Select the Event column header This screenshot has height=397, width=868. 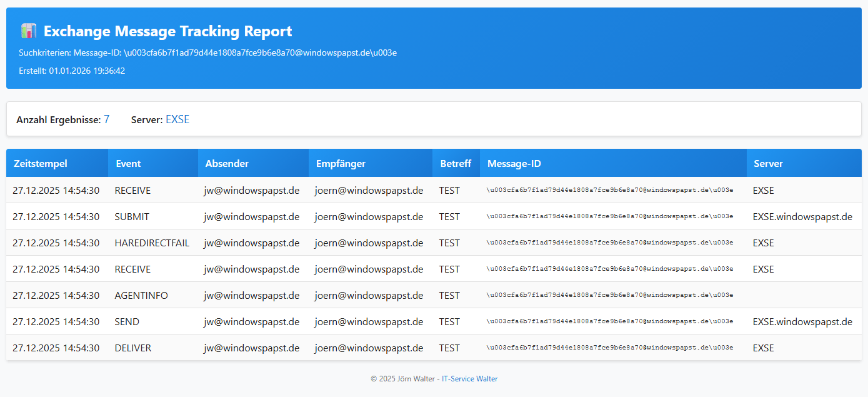[128, 164]
